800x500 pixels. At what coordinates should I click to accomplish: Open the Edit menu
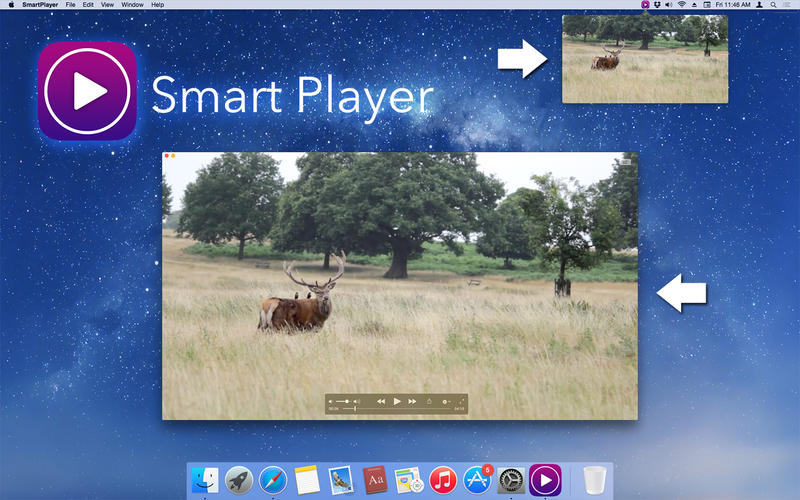tap(88, 5)
